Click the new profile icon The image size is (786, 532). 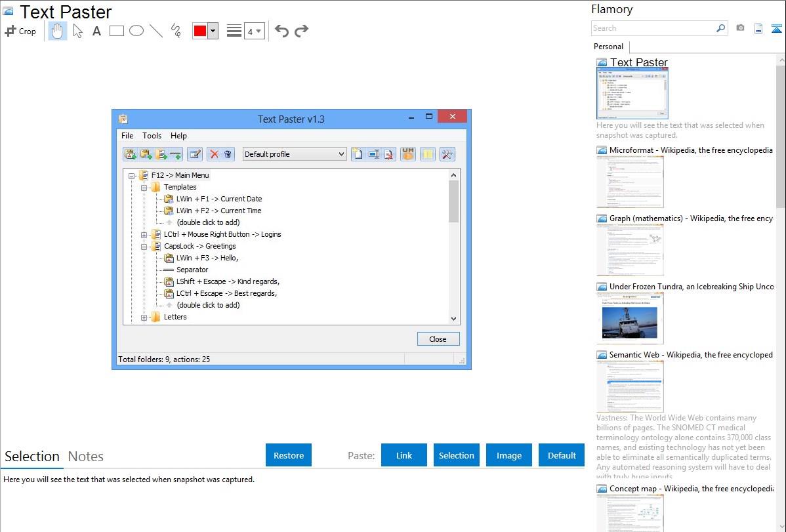358,154
